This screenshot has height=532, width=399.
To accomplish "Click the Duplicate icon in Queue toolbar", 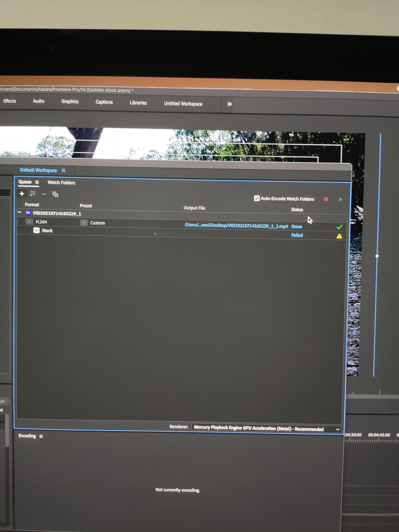I will (56, 194).
